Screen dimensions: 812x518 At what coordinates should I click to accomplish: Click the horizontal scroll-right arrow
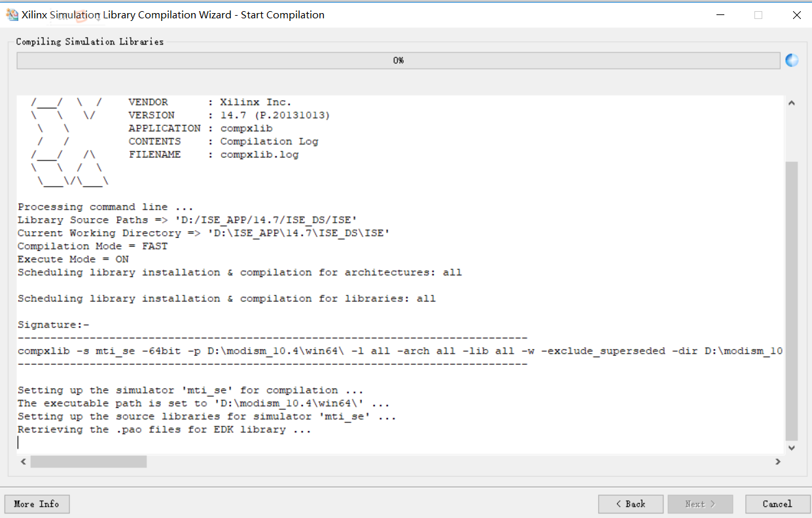click(778, 462)
